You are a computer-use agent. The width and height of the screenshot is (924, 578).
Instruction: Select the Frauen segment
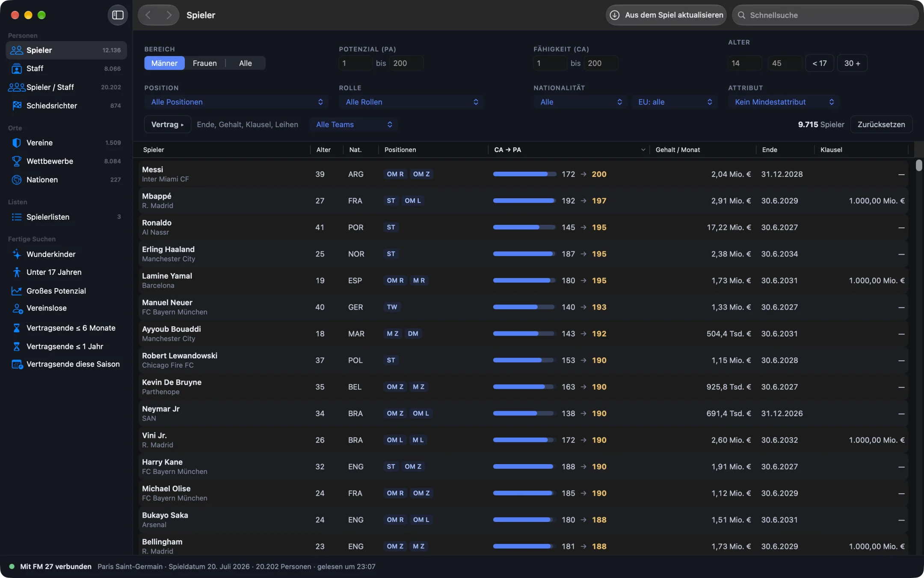click(x=204, y=63)
